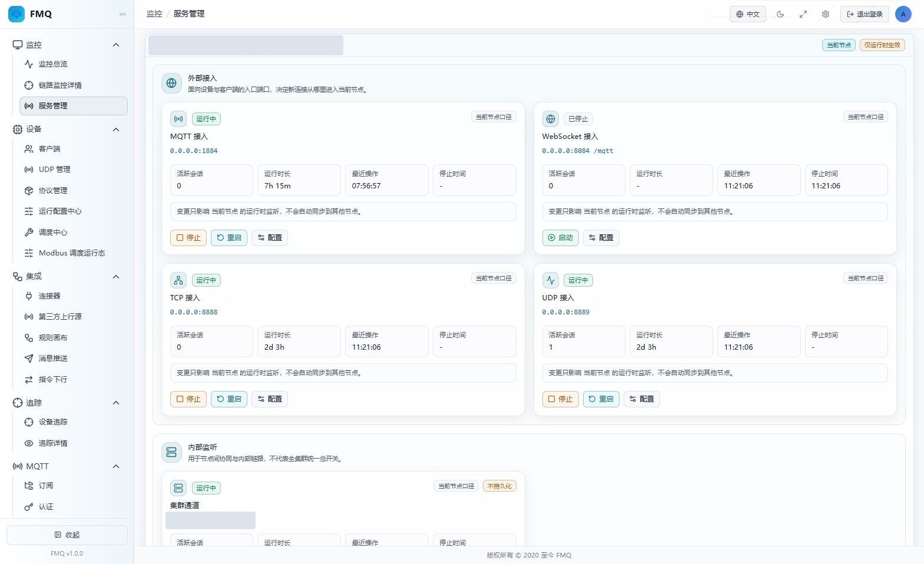Viewport: 924px width, 564px height.
Task: Go to 客户端 menu item
Action: [x=74, y=149]
